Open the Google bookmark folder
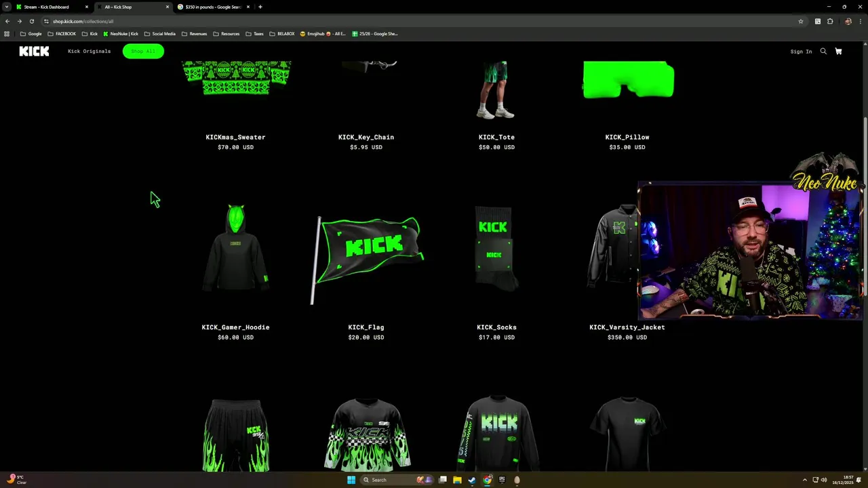Screen dimensions: 868x488 (x=31, y=34)
